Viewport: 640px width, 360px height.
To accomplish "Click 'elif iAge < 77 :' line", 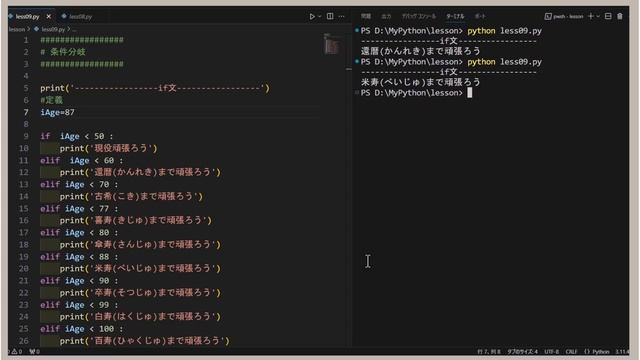I will pyautogui.click(x=79, y=209).
